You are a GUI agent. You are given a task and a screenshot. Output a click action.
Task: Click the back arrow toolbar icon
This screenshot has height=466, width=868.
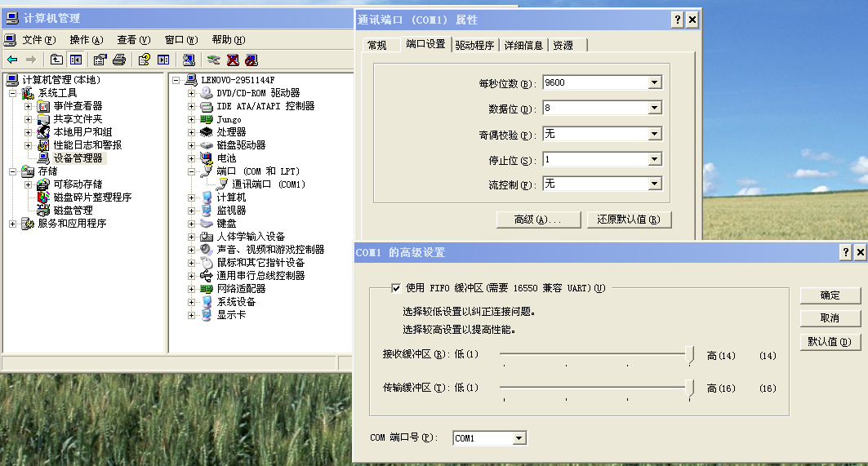coord(12,60)
